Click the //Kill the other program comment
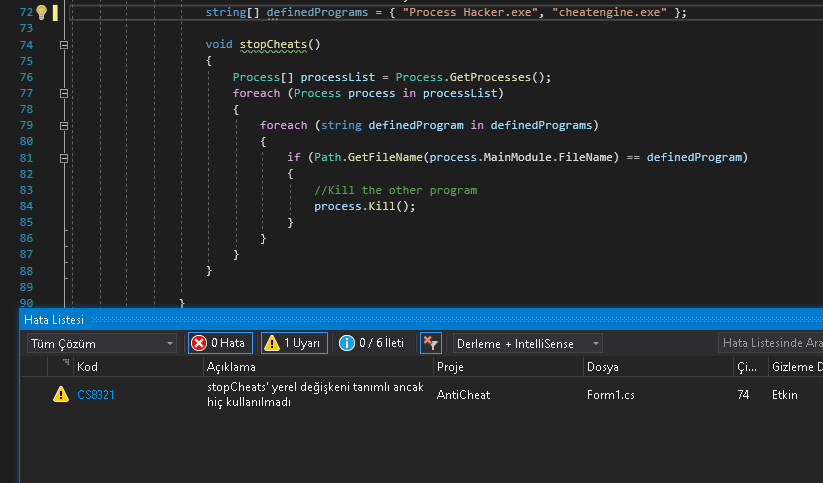Viewport: 823px width, 483px height. 396,190
